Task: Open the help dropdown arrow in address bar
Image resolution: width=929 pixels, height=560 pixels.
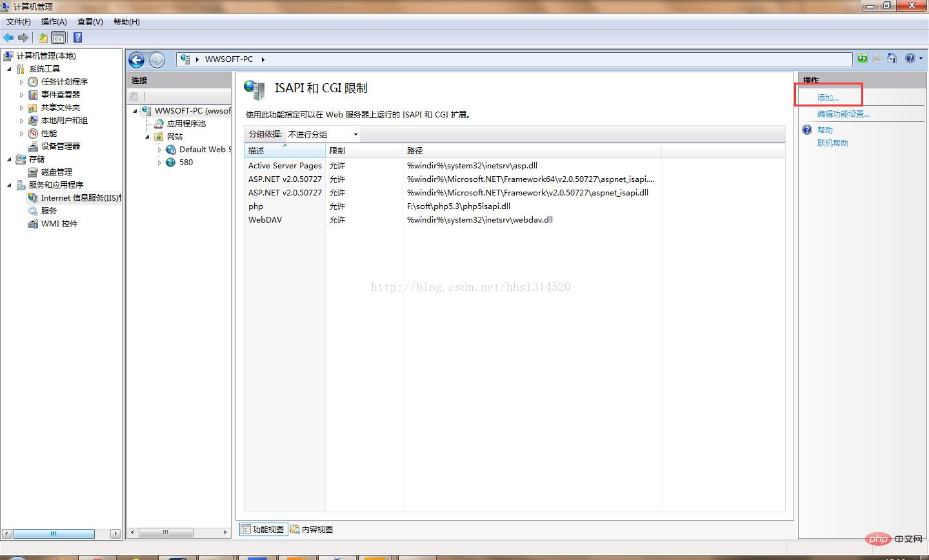Action: [920, 59]
